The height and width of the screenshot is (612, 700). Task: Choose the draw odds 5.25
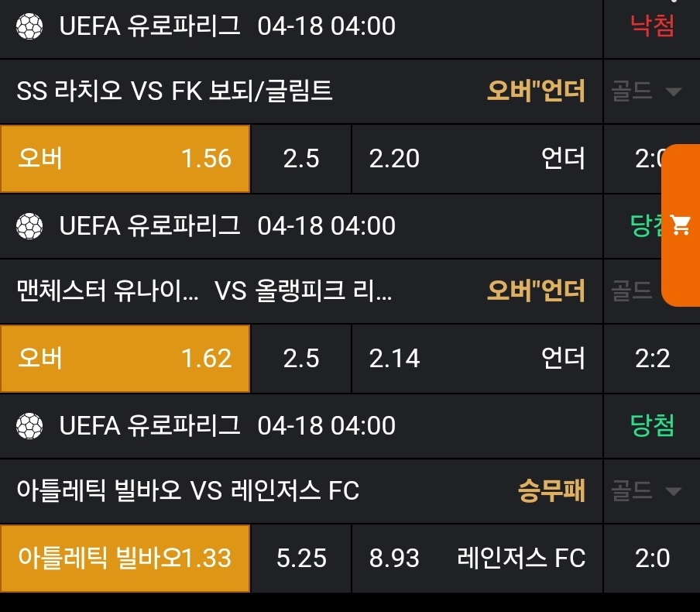[301, 558]
